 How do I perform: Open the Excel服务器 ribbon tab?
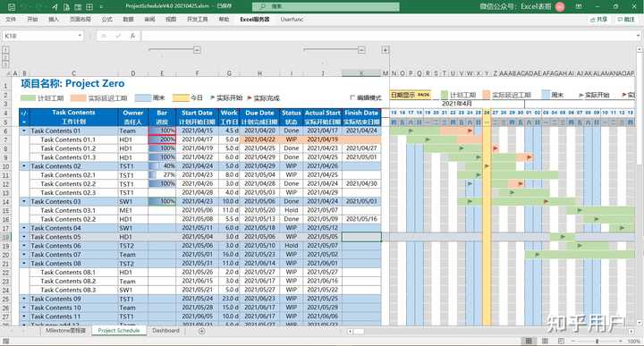(x=255, y=20)
